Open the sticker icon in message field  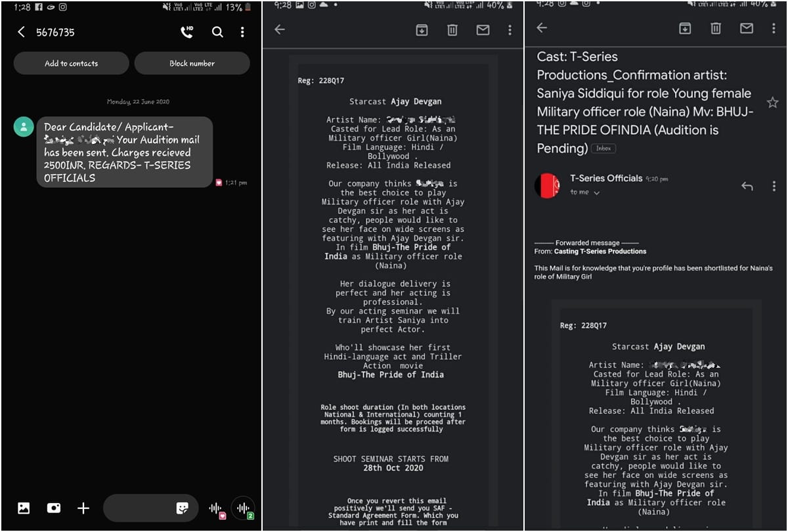point(183,508)
